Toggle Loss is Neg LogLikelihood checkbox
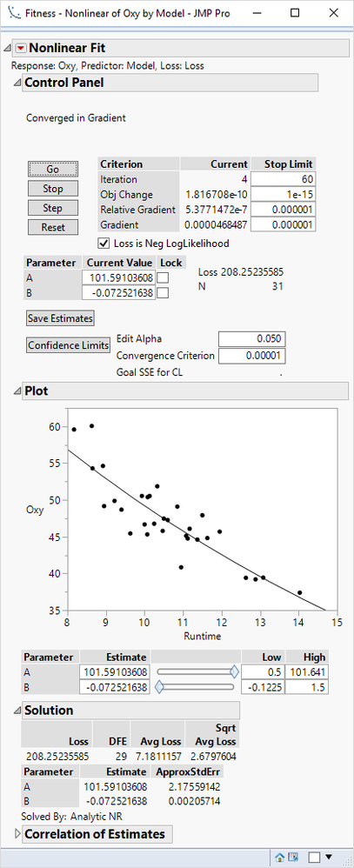Image resolution: width=354 pixels, height=868 pixels. (x=103, y=243)
